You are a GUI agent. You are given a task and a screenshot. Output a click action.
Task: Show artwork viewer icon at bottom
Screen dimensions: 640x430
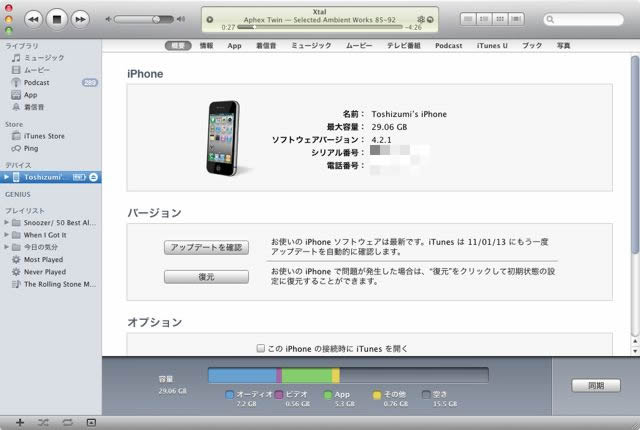[91, 423]
